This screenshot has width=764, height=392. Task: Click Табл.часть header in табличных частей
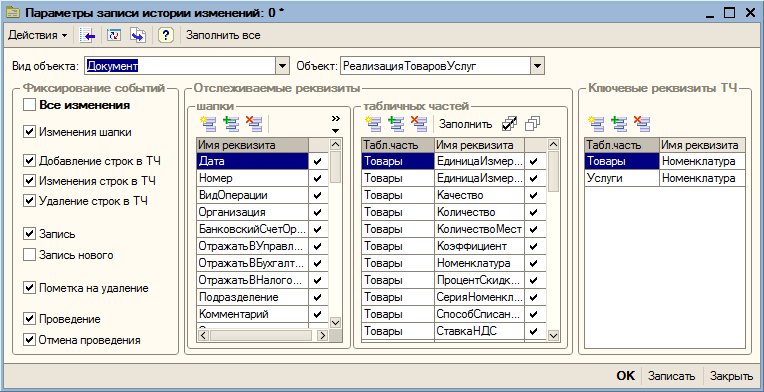click(x=398, y=145)
